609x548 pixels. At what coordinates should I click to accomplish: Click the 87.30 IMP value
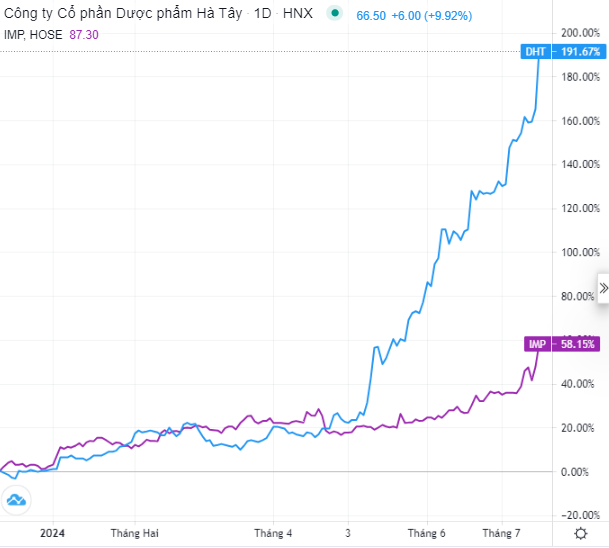(x=86, y=34)
